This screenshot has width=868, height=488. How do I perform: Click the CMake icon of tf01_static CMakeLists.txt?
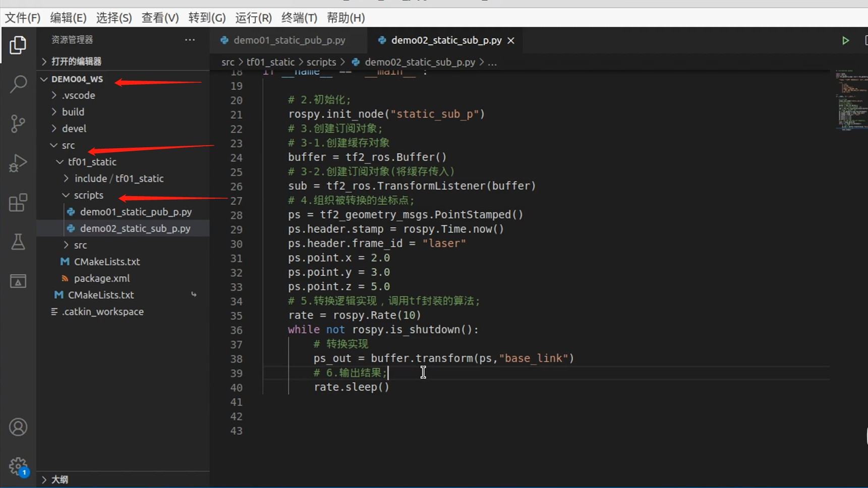click(x=65, y=262)
